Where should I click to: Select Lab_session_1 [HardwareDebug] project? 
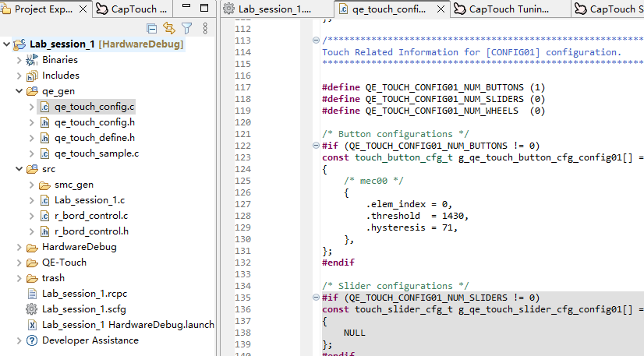(x=106, y=44)
